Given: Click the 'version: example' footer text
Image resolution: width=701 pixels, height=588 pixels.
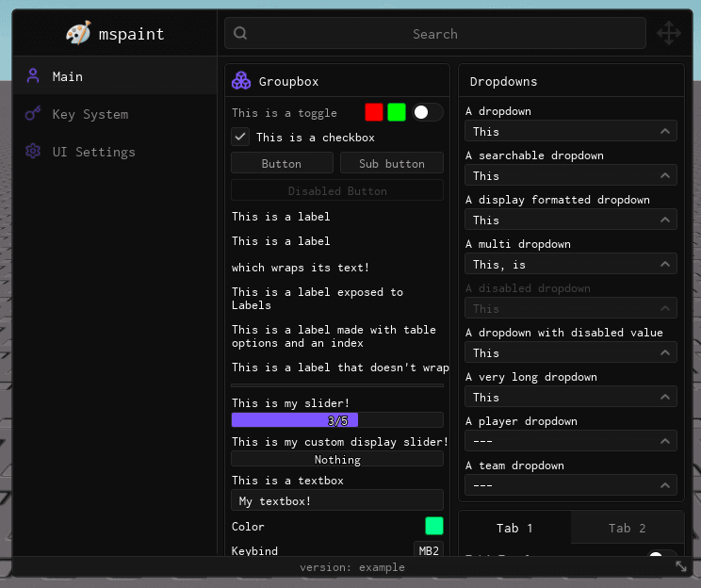Looking at the screenshot, I should (x=352, y=567).
